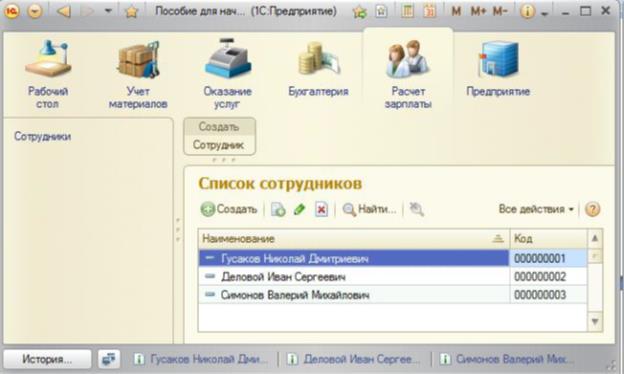Image resolution: width=624 pixels, height=374 pixels.
Task: Open the 1C main menu logo icon
Action: click(x=12, y=11)
